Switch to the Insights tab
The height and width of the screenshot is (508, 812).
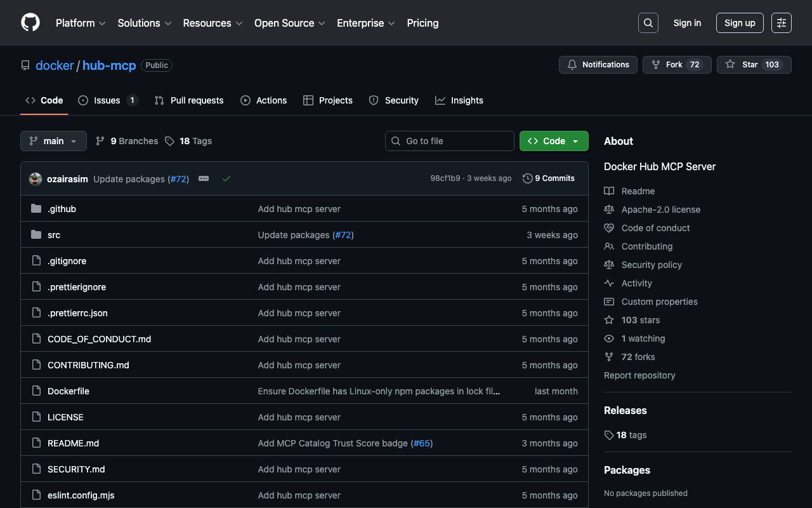click(459, 100)
